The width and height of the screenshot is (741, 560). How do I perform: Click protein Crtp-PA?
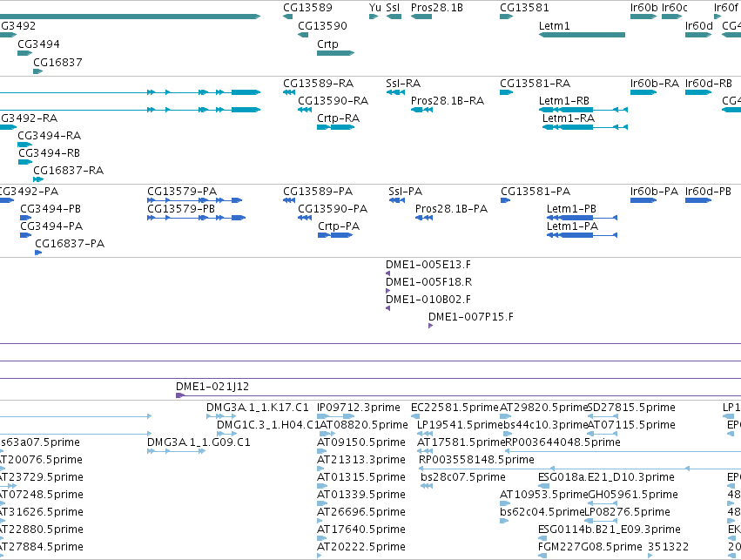(339, 226)
